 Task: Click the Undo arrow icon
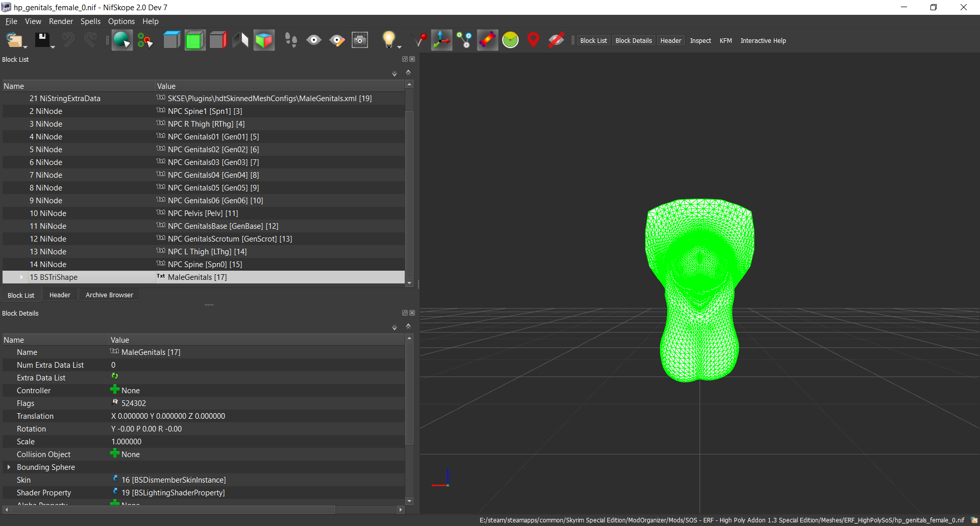click(x=68, y=40)
